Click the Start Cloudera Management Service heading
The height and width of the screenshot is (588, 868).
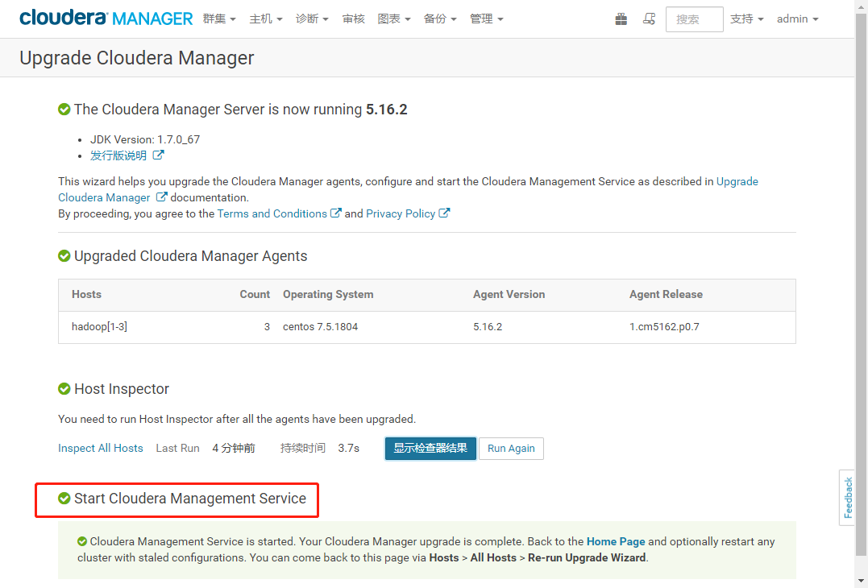pos(190,499)
